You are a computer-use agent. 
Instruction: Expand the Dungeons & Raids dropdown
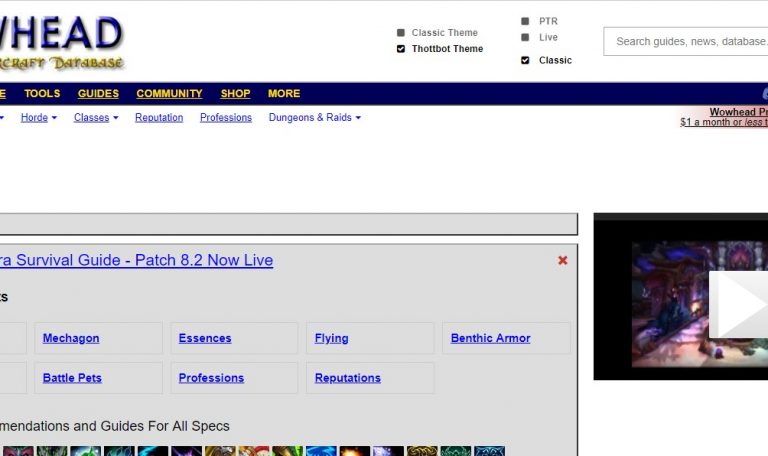point(314,118)
